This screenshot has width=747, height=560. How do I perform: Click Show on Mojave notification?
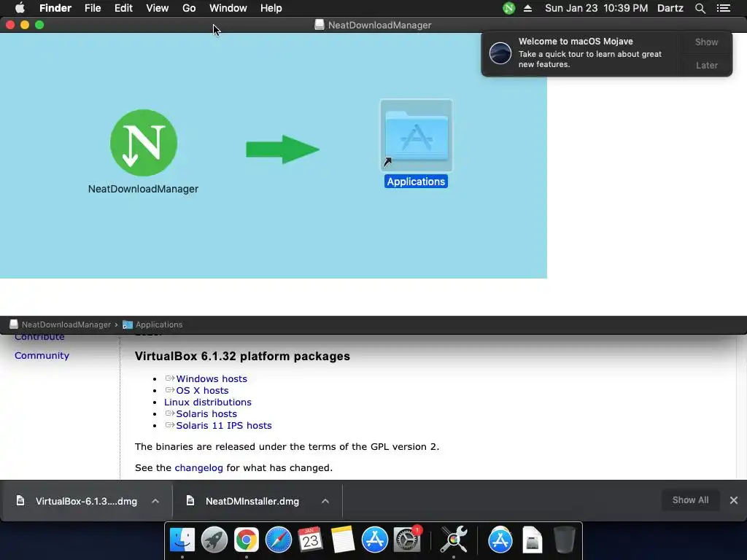pos(706,42)
